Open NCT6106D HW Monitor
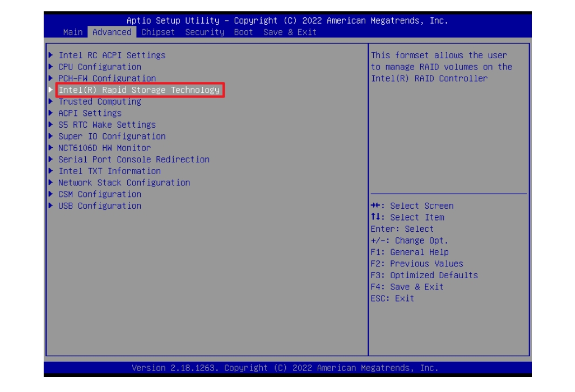The image size is (575, 392). click(x=105, y=148)
